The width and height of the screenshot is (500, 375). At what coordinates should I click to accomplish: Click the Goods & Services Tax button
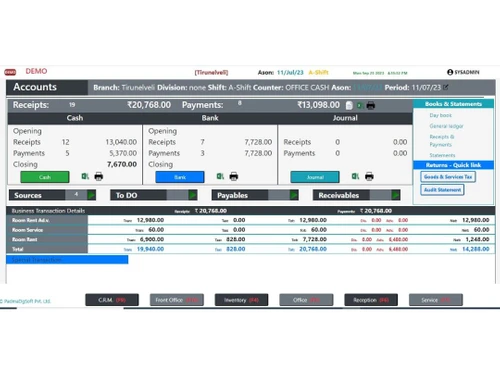[x=448, y=177]
